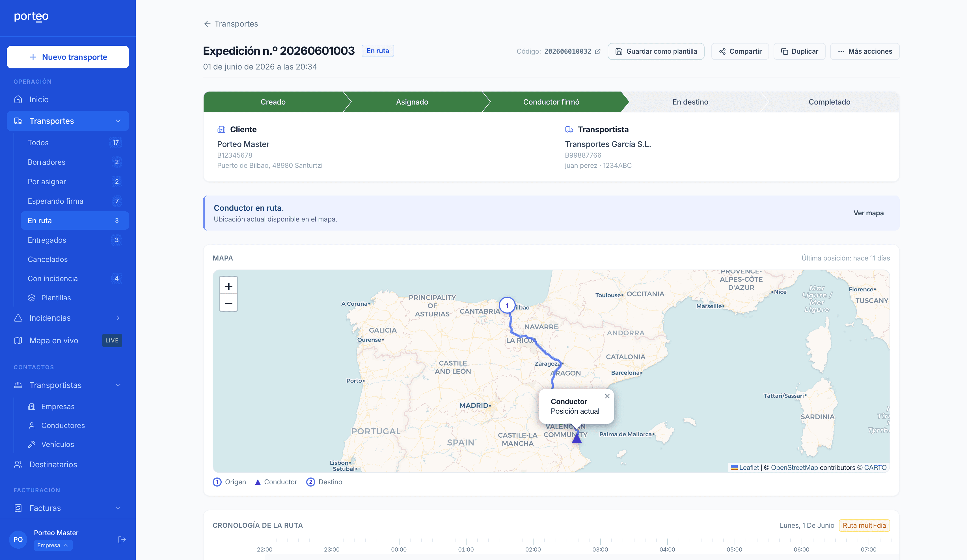Click Guardar como plantilla button
Image resolution: width=967 pixels, height=560 pixels.
click(x=656, y=51)
